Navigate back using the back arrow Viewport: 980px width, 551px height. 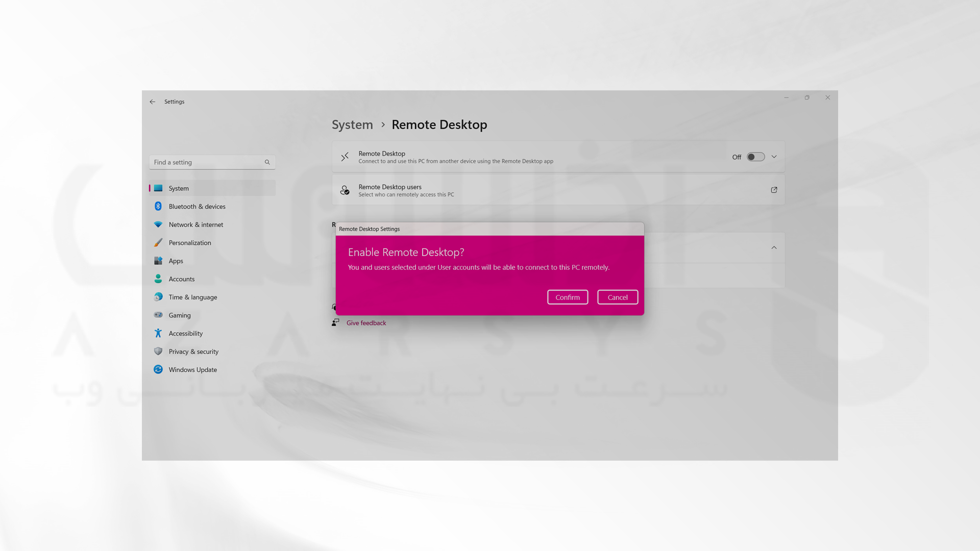point(152,101)
